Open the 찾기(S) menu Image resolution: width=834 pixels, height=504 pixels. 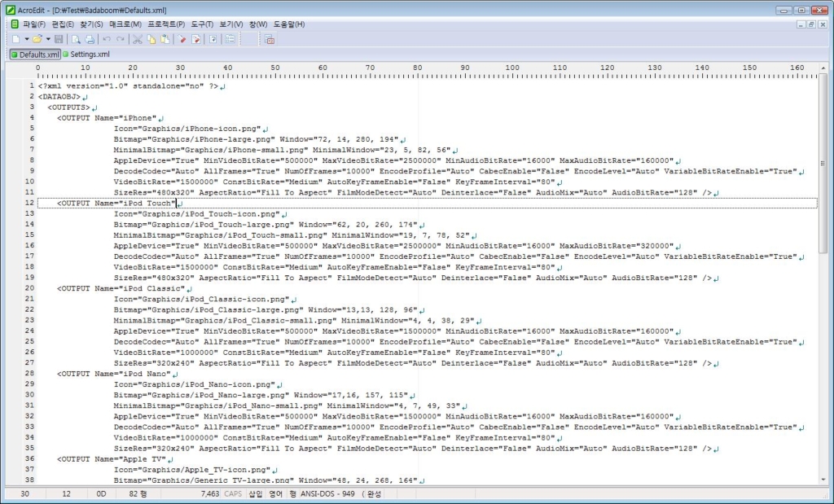click(91, 24)
